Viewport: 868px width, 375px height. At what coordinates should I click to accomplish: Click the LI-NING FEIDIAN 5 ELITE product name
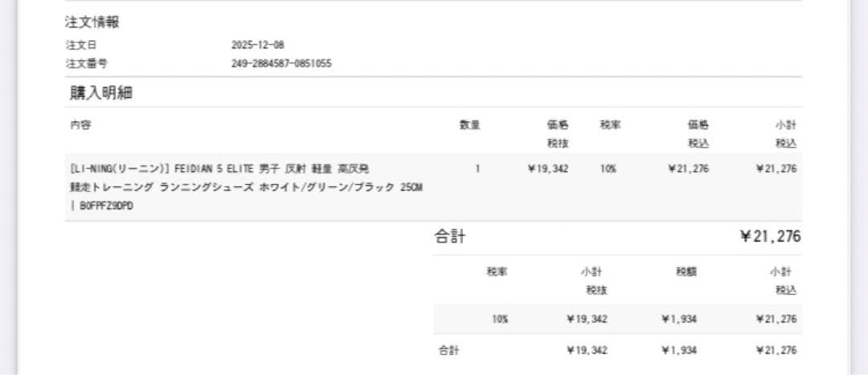pos(219,169)
